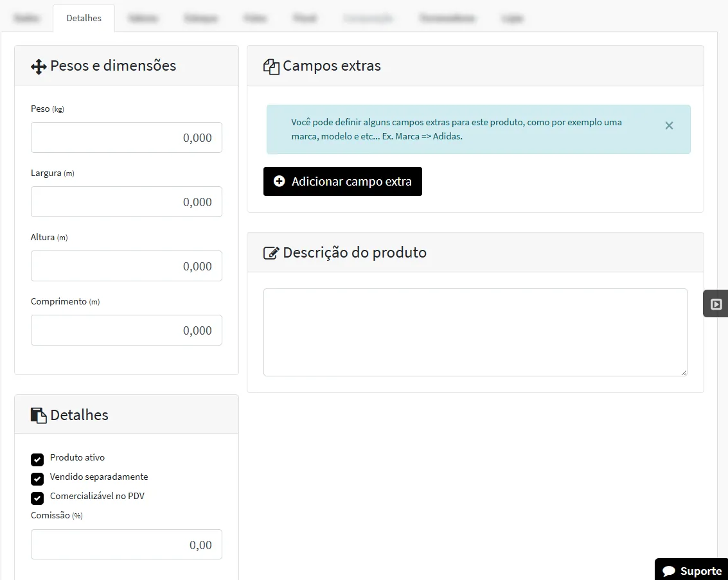Click the Campos extras copy icon
The width and height of the screenshot is (728, 580).
271,67
